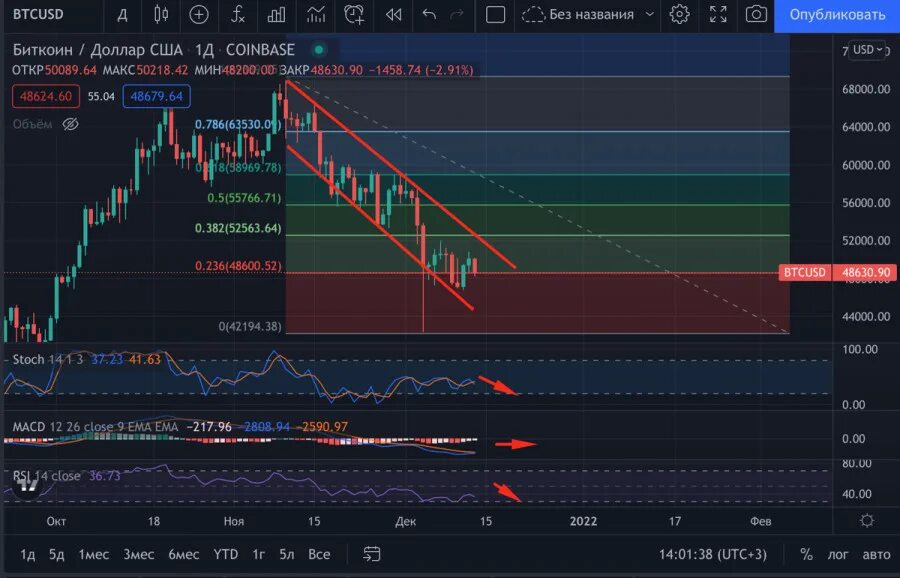Open indicators list via the fx icon
This screenshot has height=578, width=900.
(236, 15)
